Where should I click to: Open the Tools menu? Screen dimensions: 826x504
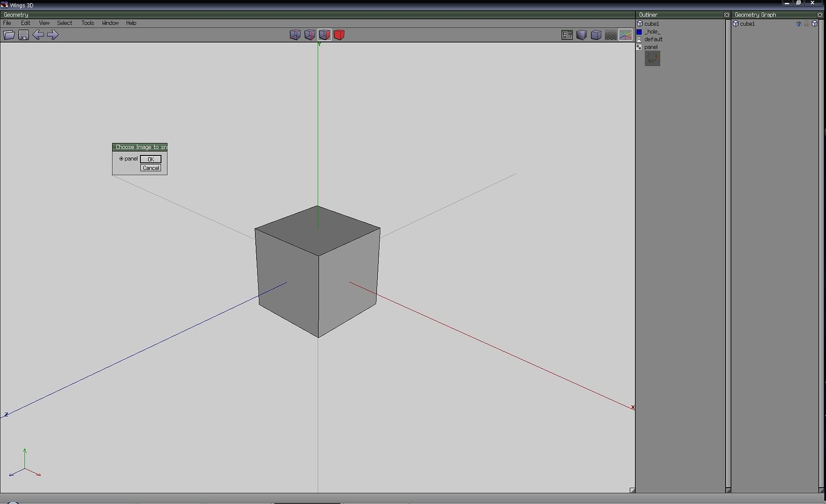point(88,23)
